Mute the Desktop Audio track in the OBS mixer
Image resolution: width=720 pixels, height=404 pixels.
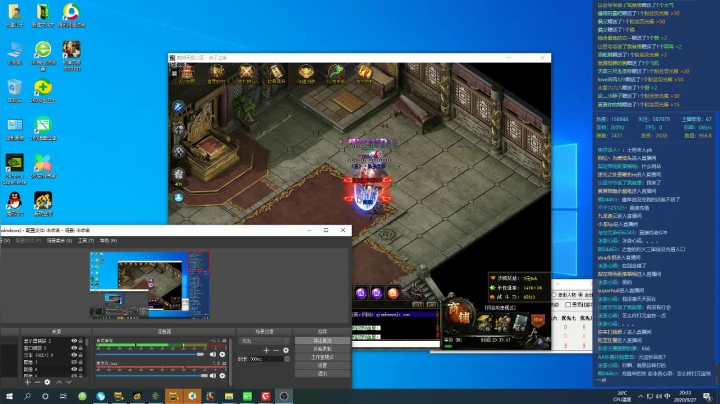[213, 354]
